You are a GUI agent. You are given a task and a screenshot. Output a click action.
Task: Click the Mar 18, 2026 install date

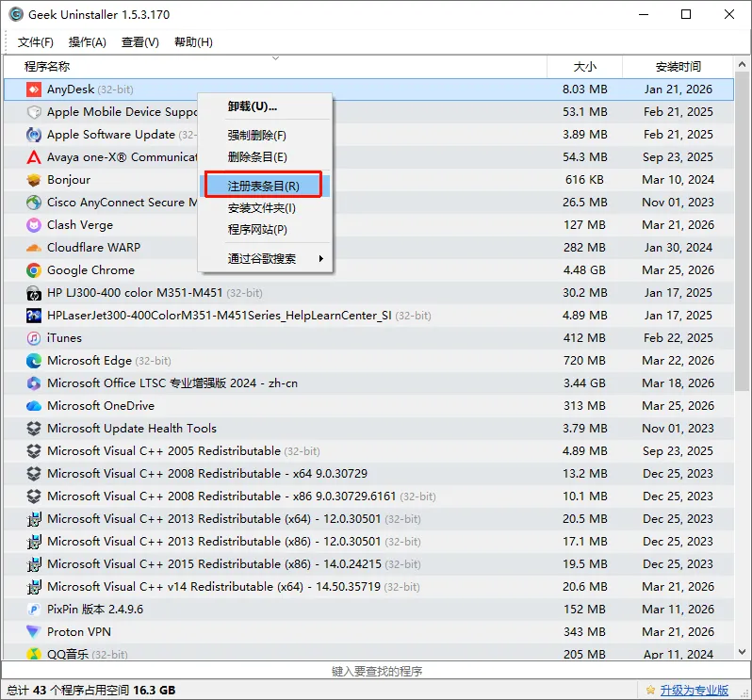click(x=678, y=383)
